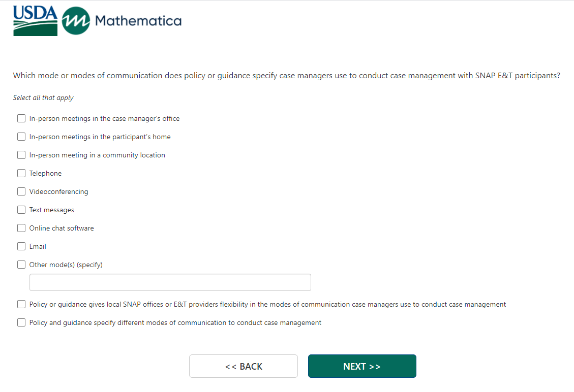Check the Videoconferencing option
Screen dimensions: 574x392
(21, 192)
